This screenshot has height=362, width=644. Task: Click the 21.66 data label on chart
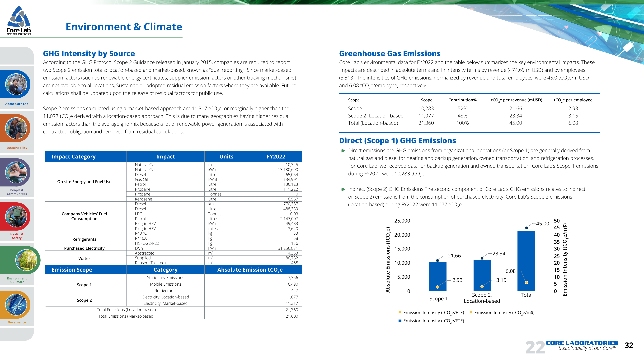(x=454, y=256)
